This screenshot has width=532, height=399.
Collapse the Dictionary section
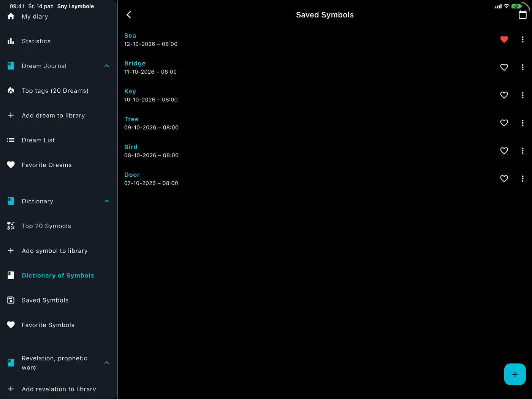tap(107, 201)
